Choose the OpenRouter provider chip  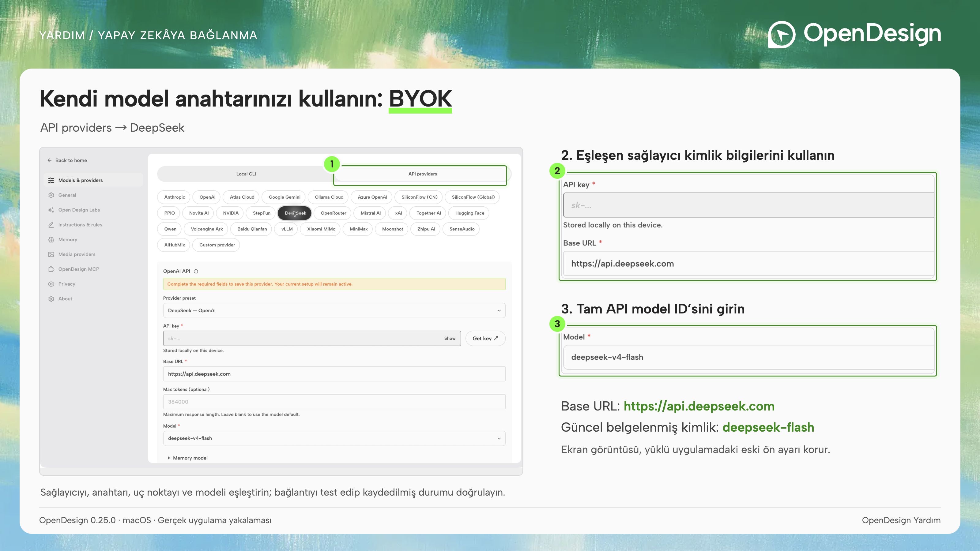click(333, 213)
